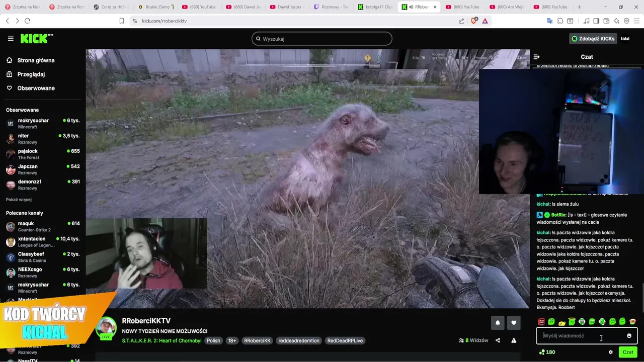Open chat settings gear

click(x=611, y=352)
